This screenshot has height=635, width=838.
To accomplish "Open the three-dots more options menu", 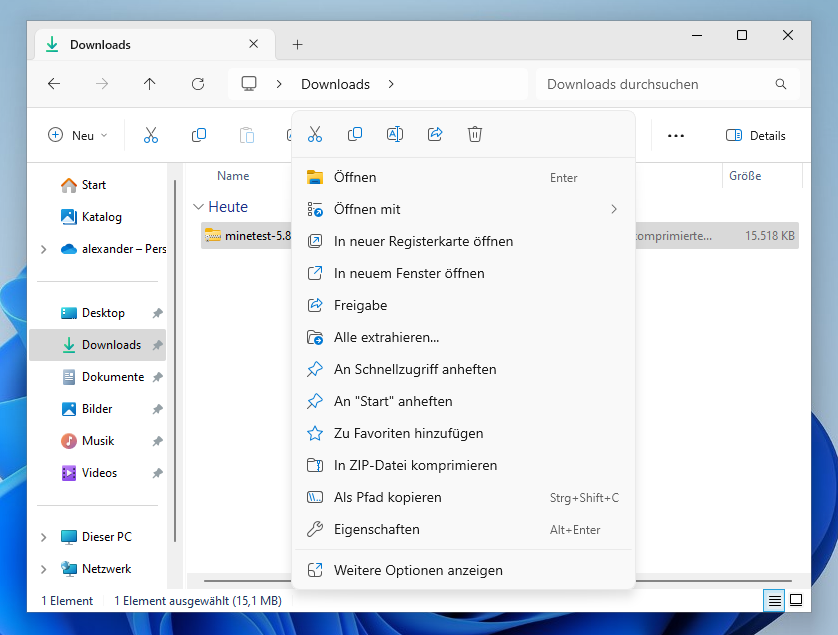I will (676, 136).
